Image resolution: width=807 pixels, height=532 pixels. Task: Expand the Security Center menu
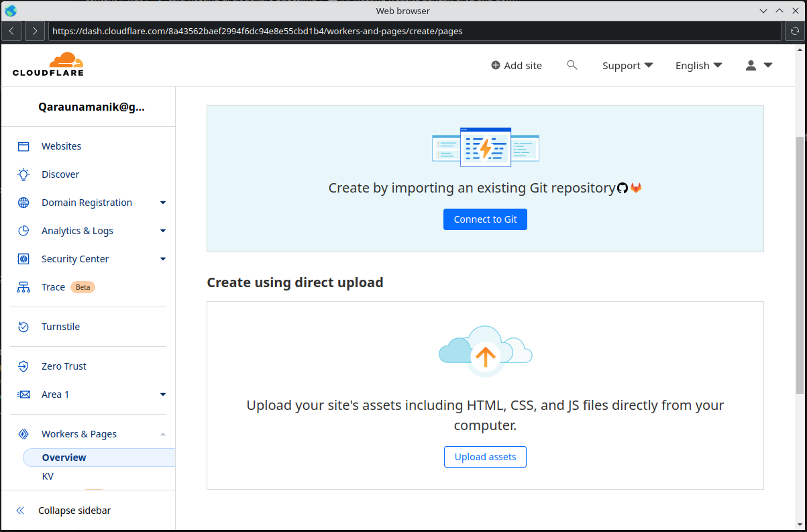tap(162, 258)
